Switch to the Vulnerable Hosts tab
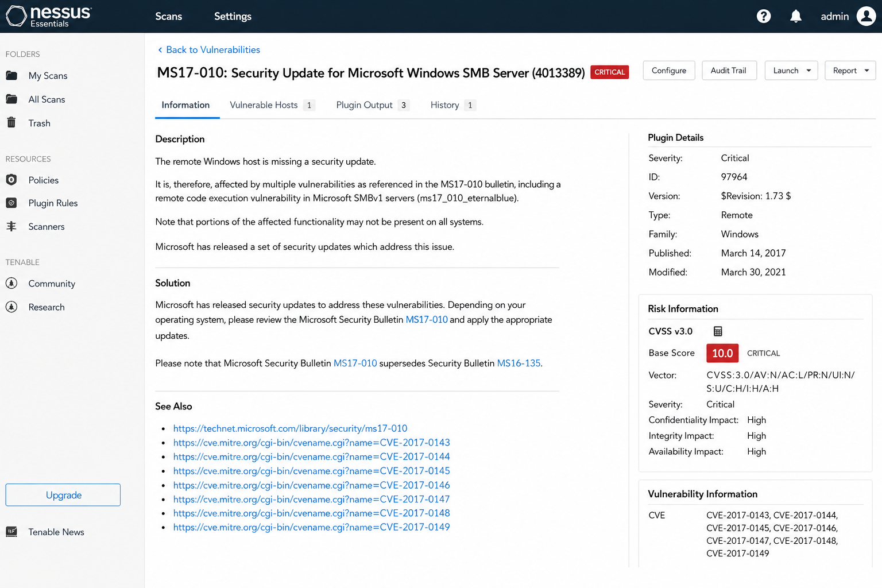 click(x=272, y=105)
